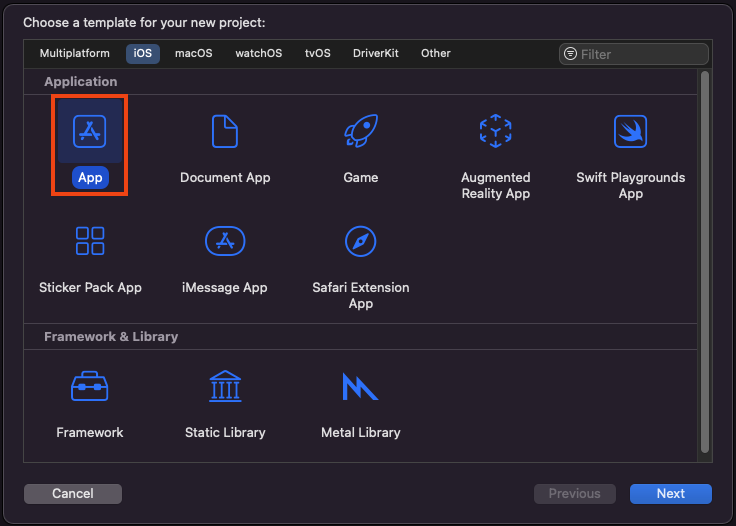Click the "Game" label text

pos(360,178)
